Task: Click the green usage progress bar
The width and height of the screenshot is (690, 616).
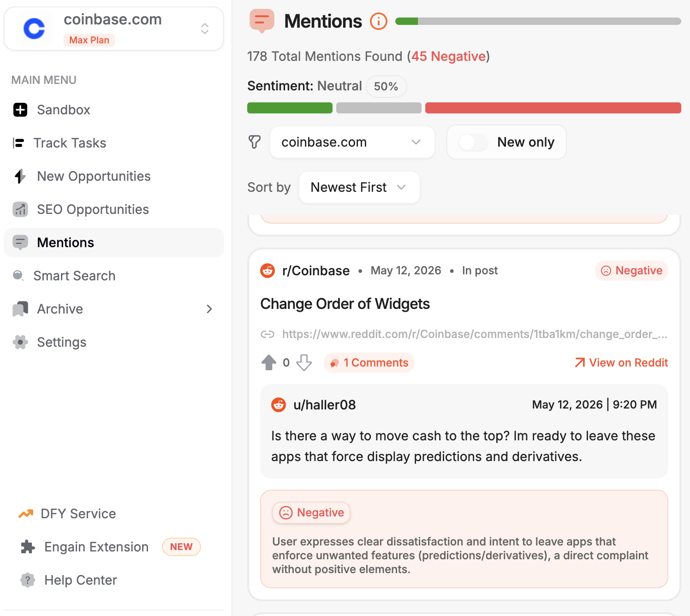Action: point(406,21)
